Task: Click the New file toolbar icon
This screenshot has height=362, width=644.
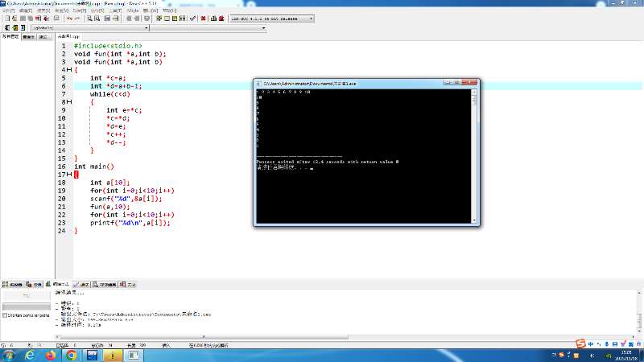Action: pyautogui.click(x=7, y=19)
